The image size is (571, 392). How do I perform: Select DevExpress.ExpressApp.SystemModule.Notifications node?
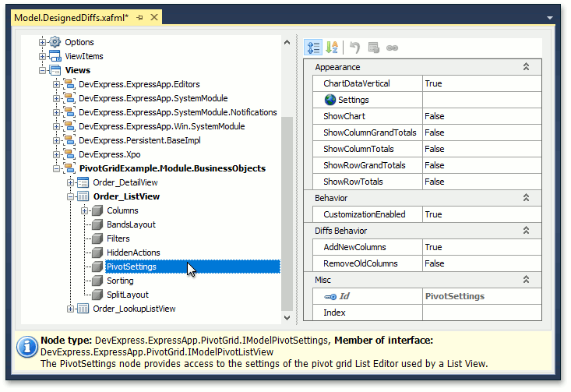[178, 112]
